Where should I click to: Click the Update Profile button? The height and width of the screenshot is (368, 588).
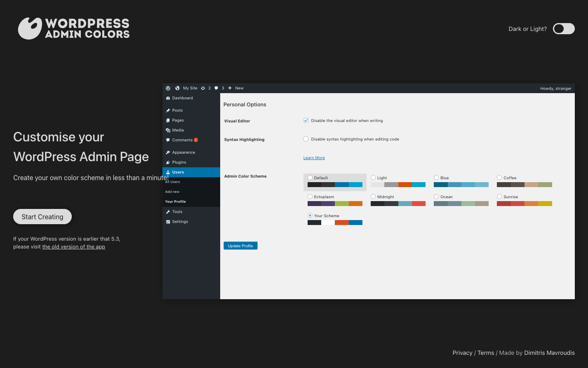click(240, 246)
